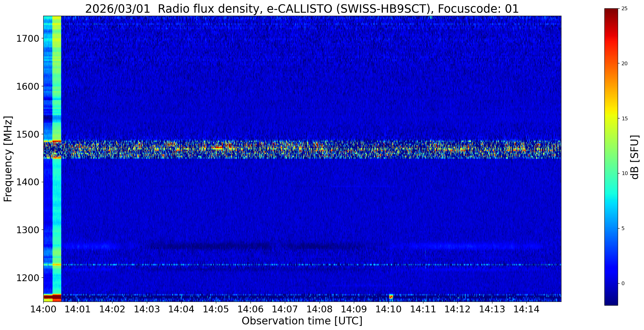The image size is (644, 330).
Task: Click the 1700 frequency tick label
Action: pos(28,39)
